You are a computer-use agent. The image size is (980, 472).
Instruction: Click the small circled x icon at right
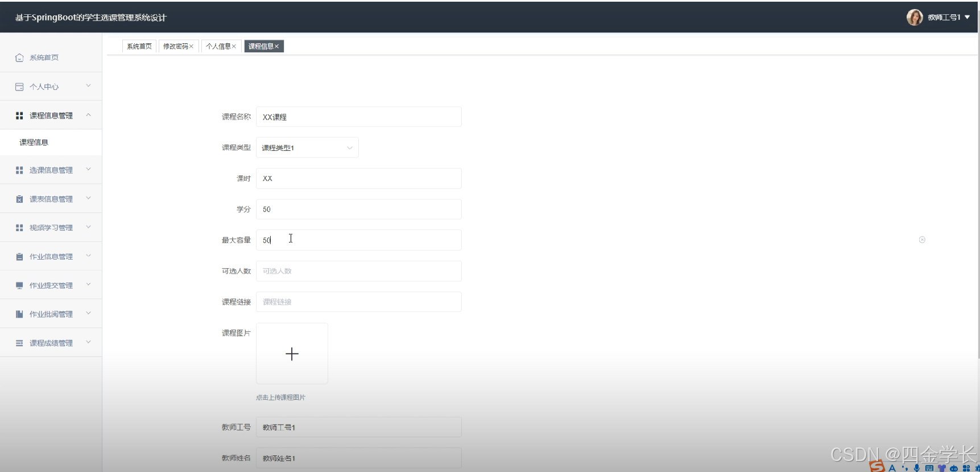pyautogui.click(x=922, y=240)
